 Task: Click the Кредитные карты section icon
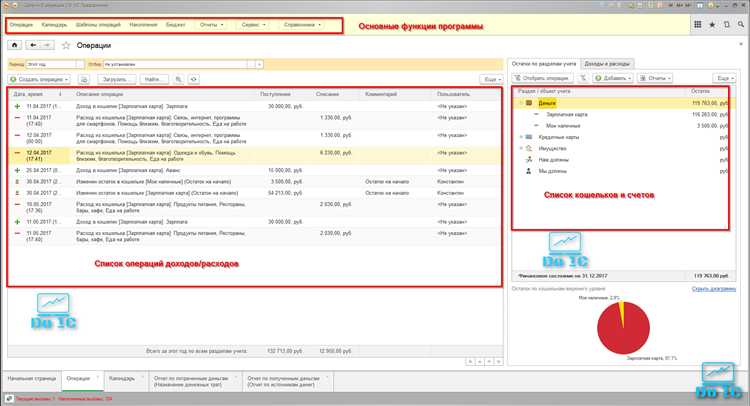(529, 137)
